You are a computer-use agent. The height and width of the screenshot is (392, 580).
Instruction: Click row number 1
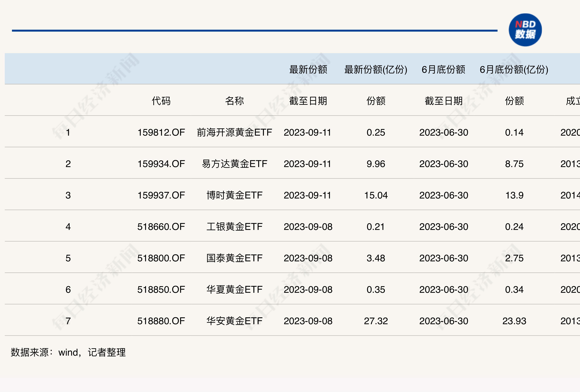[x=68, y=132]
